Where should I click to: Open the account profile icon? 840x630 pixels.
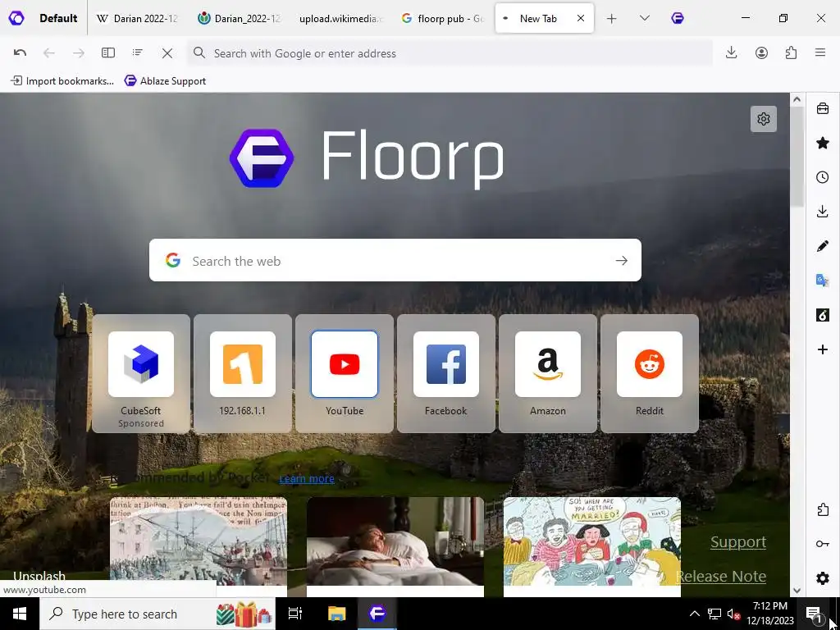[x=761, y=52]
